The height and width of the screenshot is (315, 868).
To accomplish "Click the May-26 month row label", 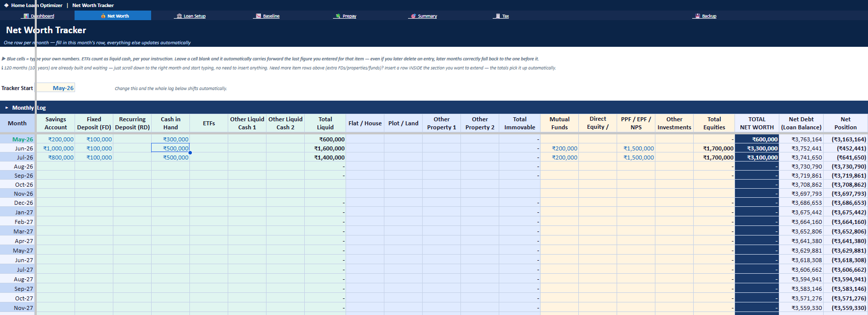I will pyautogui.click(x=18, y=139).
